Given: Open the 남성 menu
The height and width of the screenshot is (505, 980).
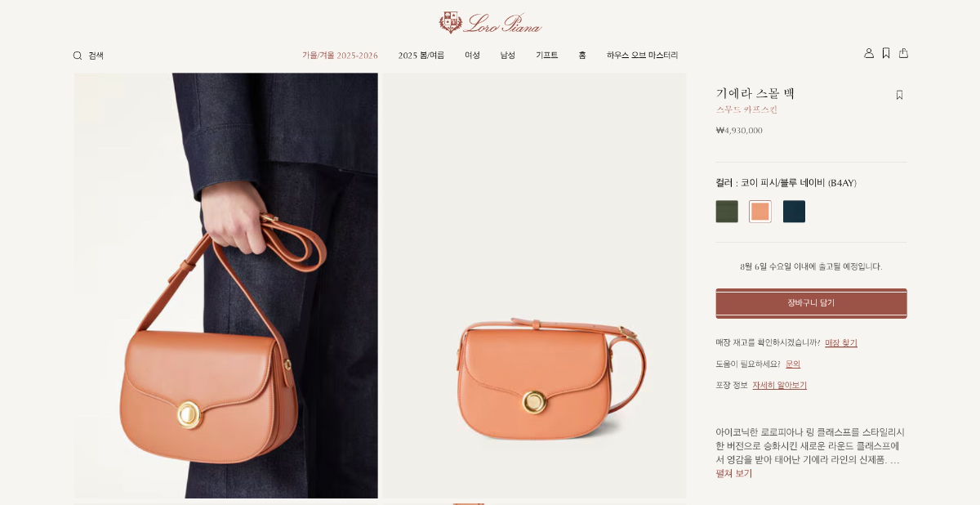Looking at the screenshot, I should tap(508, 56).
